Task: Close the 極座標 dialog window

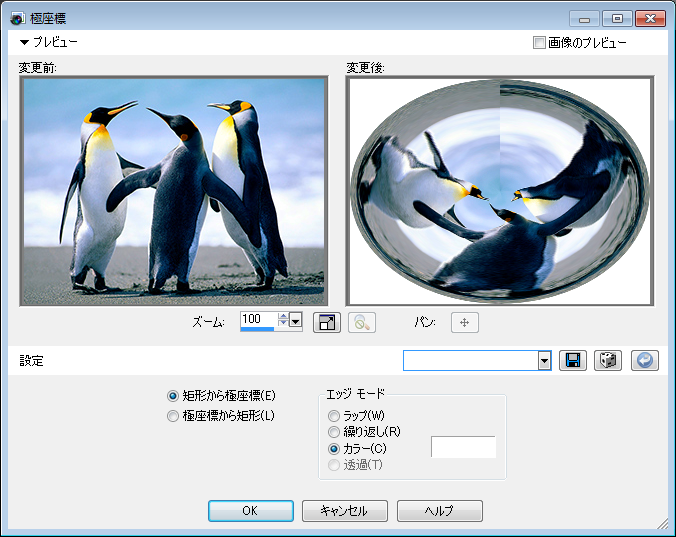Action: tap(650, 19)
